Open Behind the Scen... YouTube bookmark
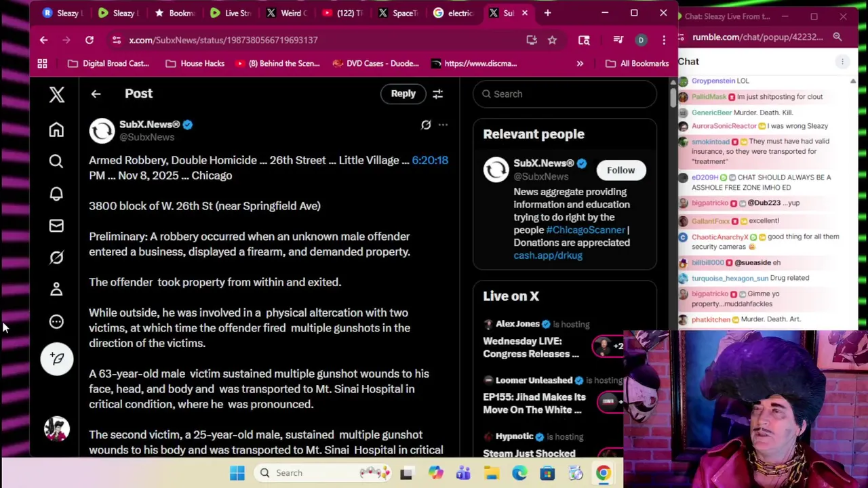Screen dimensions: 868x488 [x=277, y=64]
